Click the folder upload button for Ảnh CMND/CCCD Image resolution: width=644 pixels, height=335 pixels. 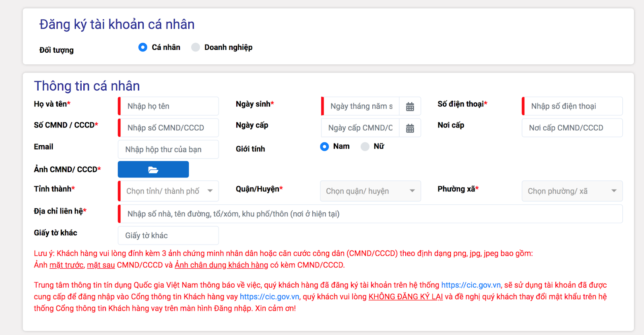[153, 169]
